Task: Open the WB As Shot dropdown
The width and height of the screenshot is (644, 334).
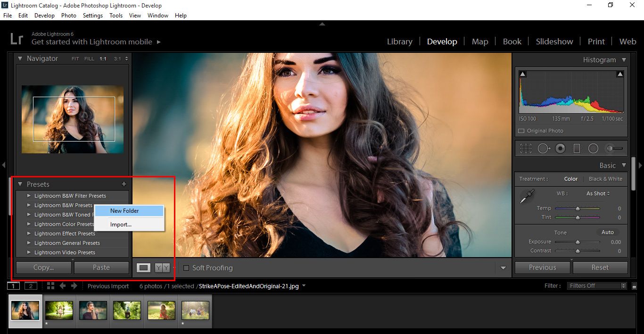Action: (x=598, y=193)
